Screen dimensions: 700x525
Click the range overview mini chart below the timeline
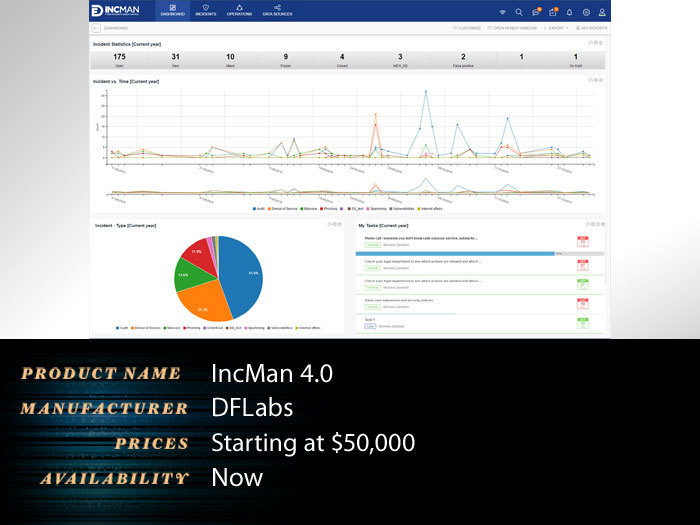pos(350,188)
